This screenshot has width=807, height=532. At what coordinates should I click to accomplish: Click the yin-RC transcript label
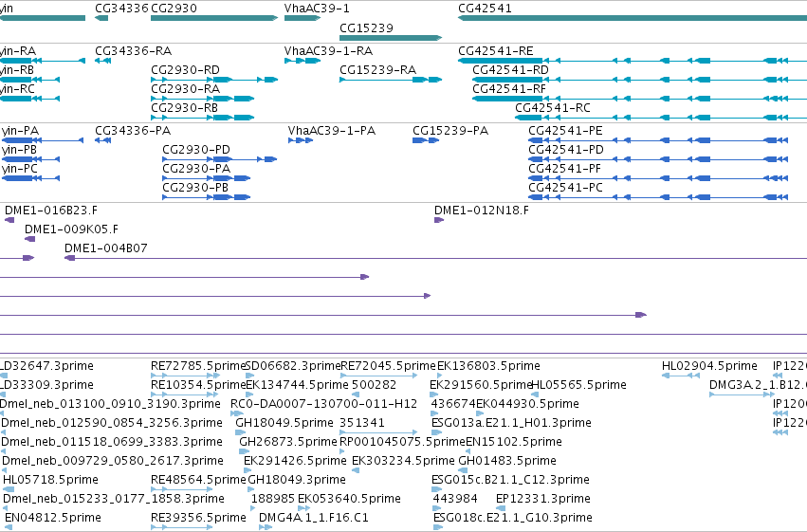coord(17,89)
